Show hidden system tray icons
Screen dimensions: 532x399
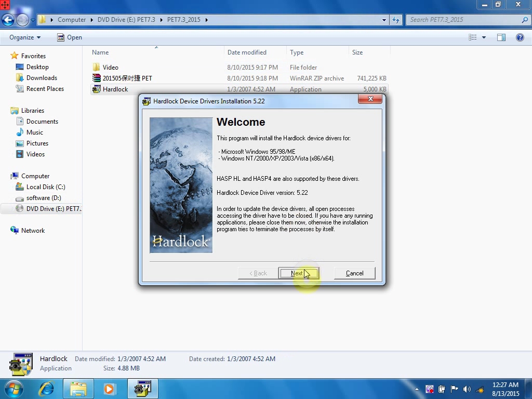pyautogui.click(x=417, y=389)
